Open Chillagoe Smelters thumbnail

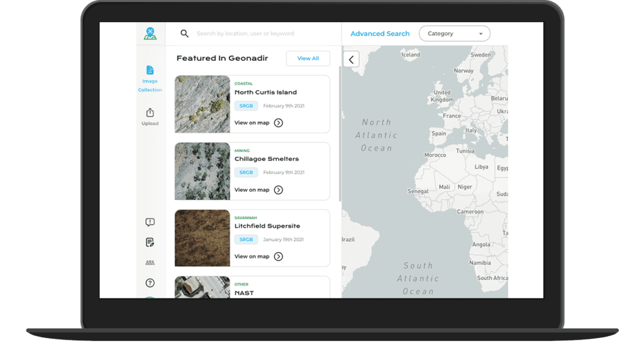click(203, 171)
